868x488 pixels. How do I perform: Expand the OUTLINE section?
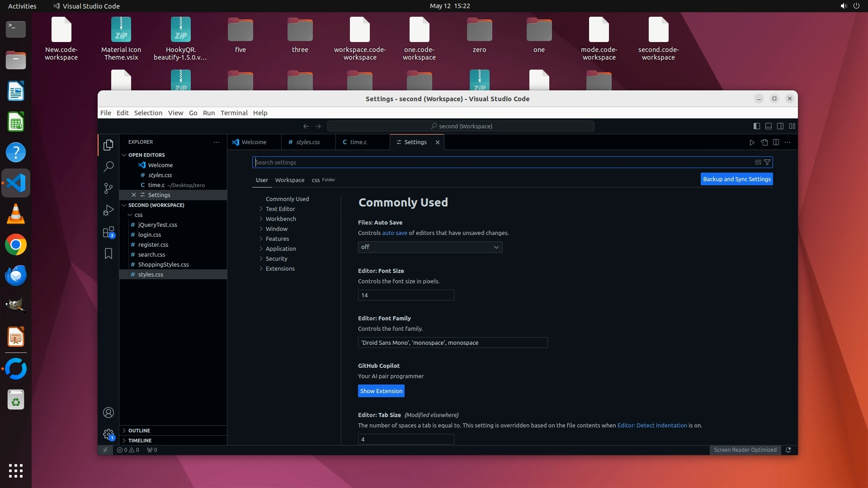(x=139, y=431)
